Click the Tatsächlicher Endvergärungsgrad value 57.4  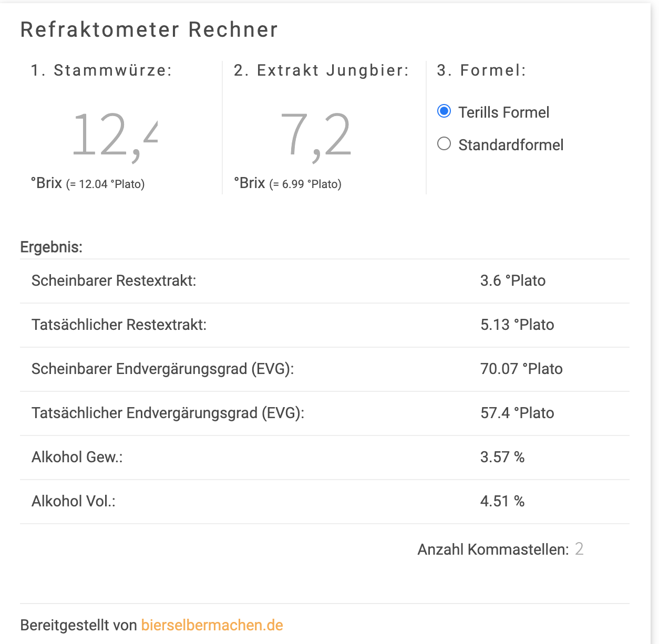pos(517,413)
